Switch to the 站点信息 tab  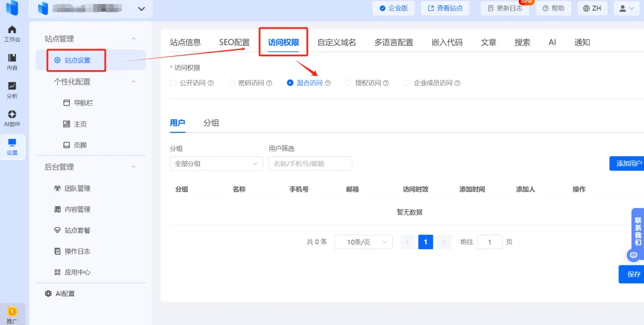185,42
